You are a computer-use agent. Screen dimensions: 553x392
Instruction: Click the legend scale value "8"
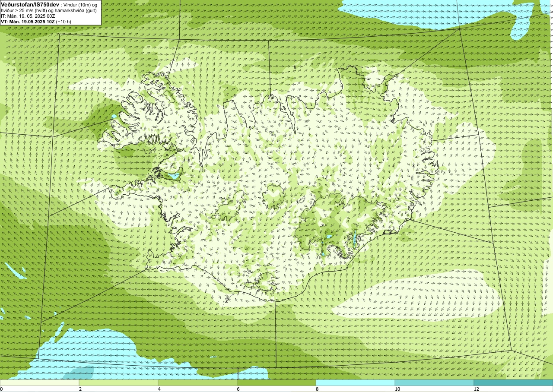[x=318, y=389]
